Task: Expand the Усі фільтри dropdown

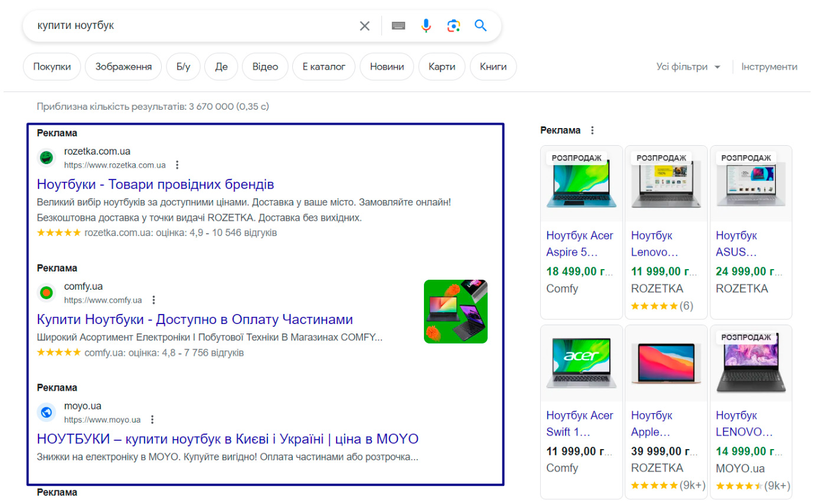Action: pyautogui.click(x=688, y=67)
